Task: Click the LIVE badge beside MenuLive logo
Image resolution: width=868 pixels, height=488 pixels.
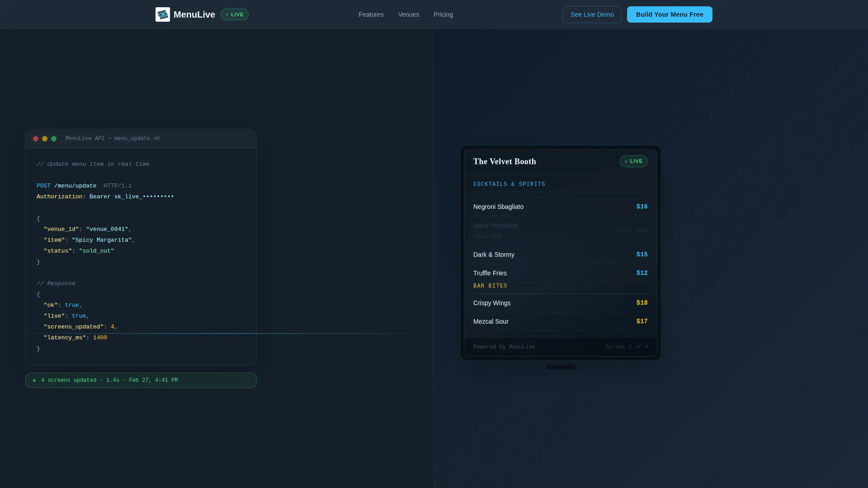Action: tap(235, 14)
